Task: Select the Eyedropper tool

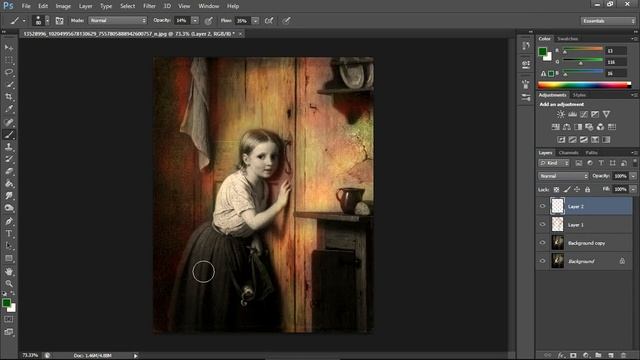Action: [x=9, y=109]
